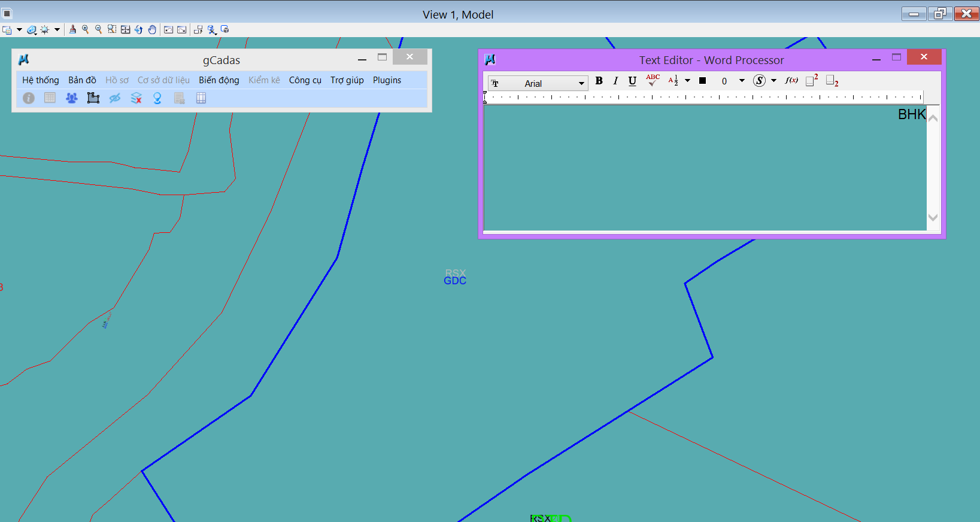Open the Bản đồ menu
This screenshot has width=980, height=522.
point(82,80)
